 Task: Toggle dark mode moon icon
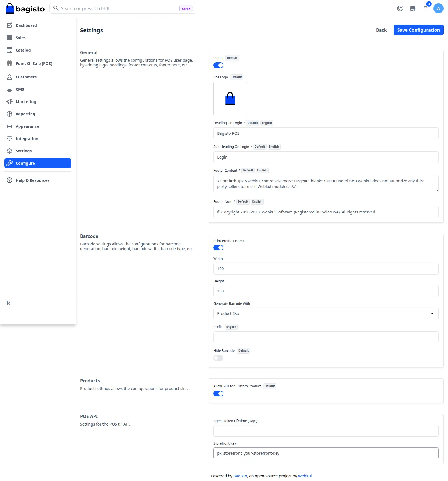coord(400,8)
